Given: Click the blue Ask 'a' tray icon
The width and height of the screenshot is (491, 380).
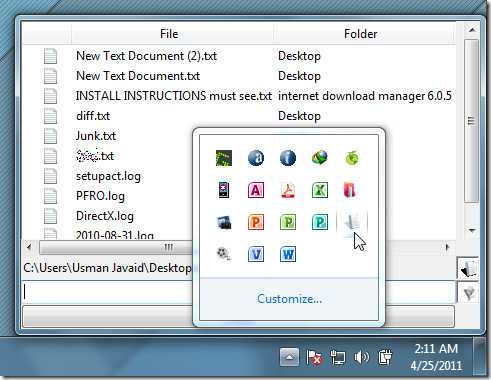Looking at the screenshot, I should tap(256, 158).
